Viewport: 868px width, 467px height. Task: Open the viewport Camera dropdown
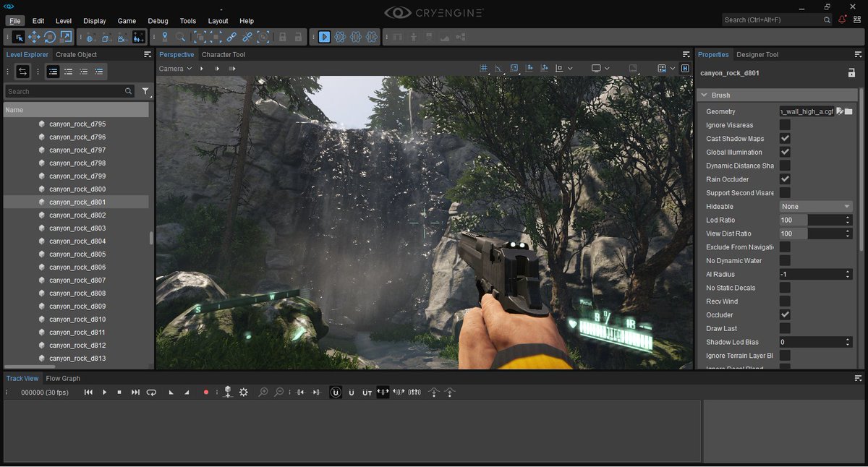click(175, 69)
